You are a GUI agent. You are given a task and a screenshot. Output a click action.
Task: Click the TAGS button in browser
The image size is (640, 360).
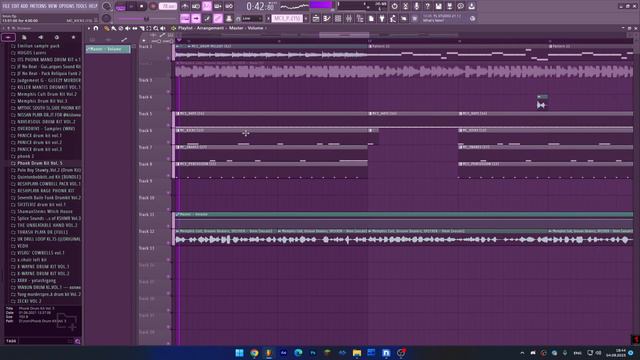point(11,341)
